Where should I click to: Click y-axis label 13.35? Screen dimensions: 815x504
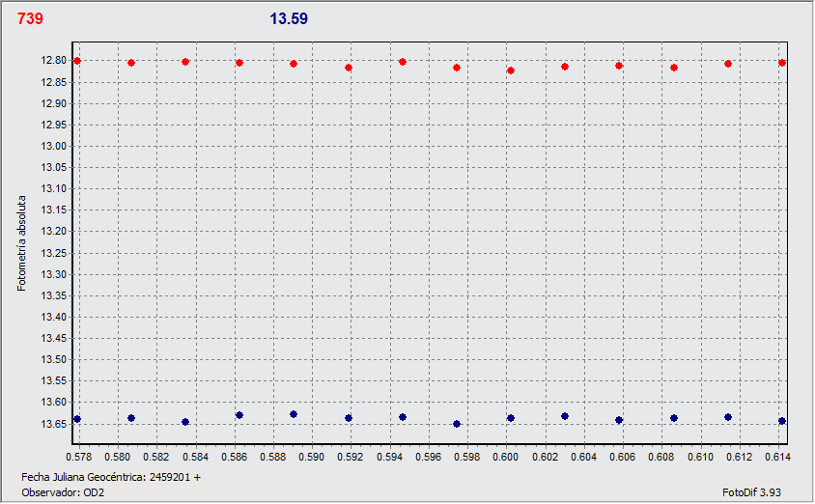point(54,295)
